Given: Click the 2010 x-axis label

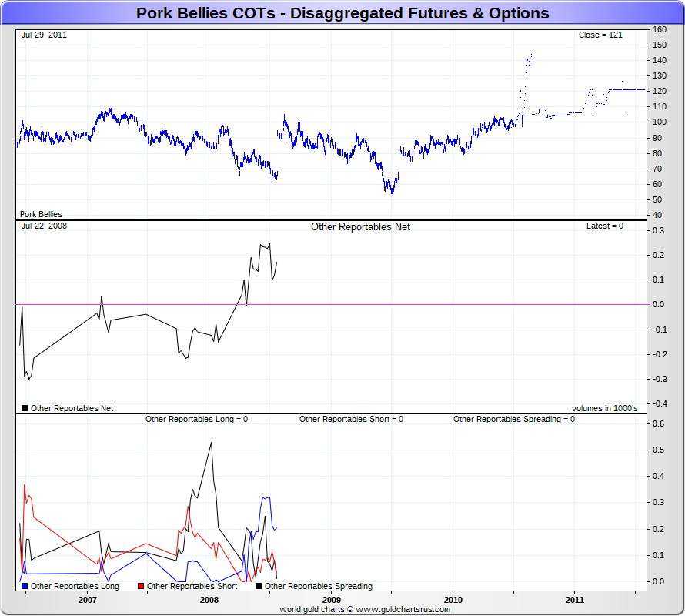Looking at the screenshot, I should [x=453, y=600].
